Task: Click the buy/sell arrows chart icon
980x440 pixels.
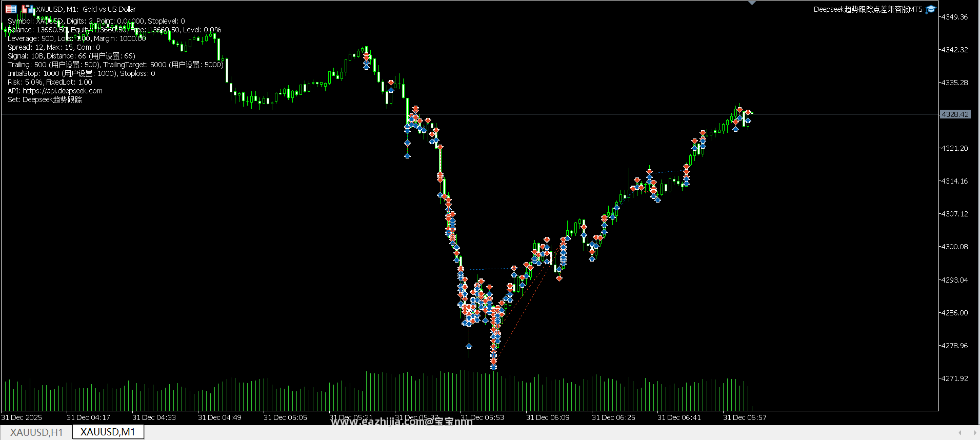Action: tap(28, 9)
